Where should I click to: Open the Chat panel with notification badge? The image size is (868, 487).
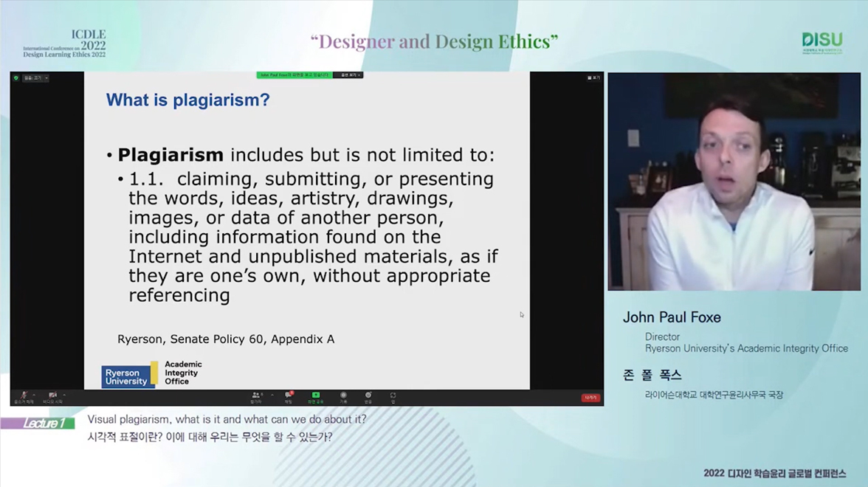coord(289,397)
